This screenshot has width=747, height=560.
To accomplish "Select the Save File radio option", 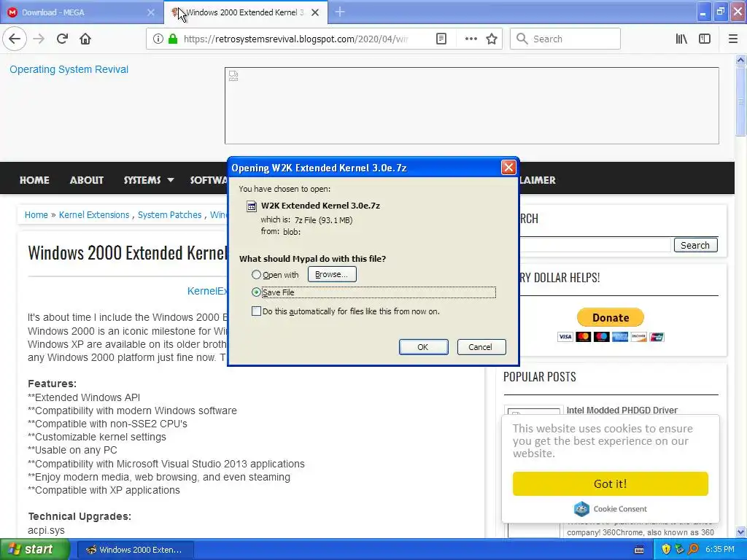I will (256, 292).
